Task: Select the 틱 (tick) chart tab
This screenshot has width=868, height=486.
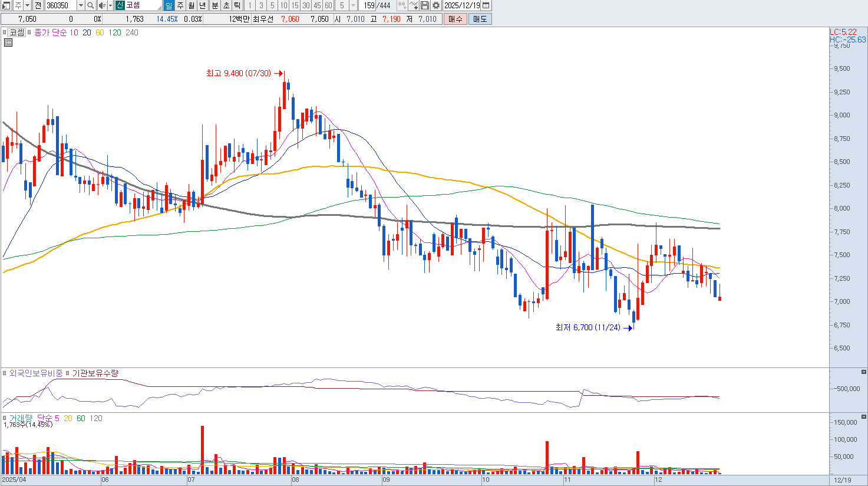Action: coord(237,5)
